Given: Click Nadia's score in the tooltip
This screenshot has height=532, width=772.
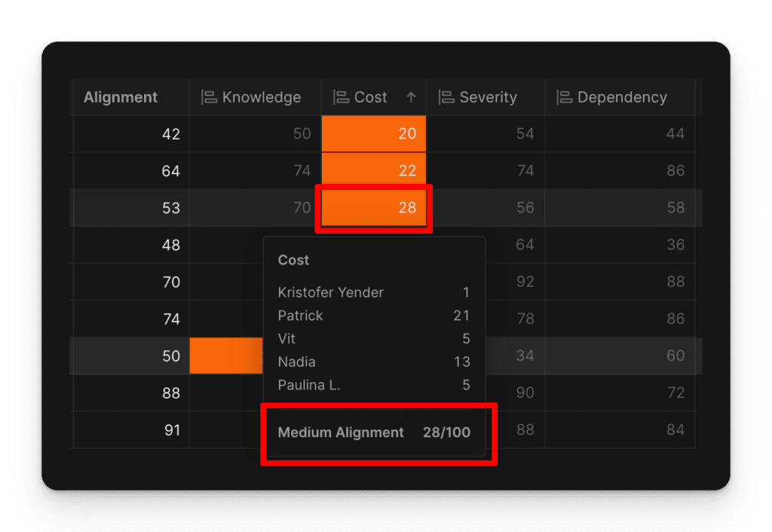Looking at the screenshot, I should coord(464,362).
